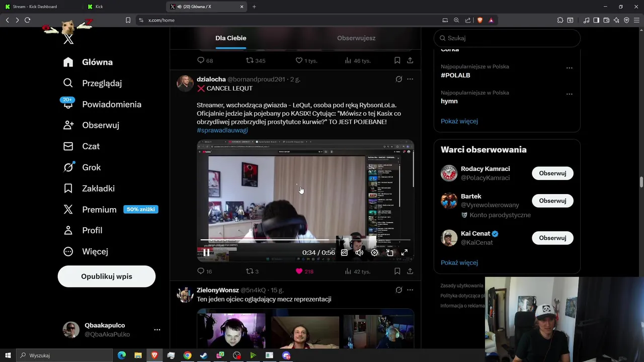The height and width of the screenshot is (362, 644).
Task: Open Powiadomienia notifications
Action: pos(102,104)
